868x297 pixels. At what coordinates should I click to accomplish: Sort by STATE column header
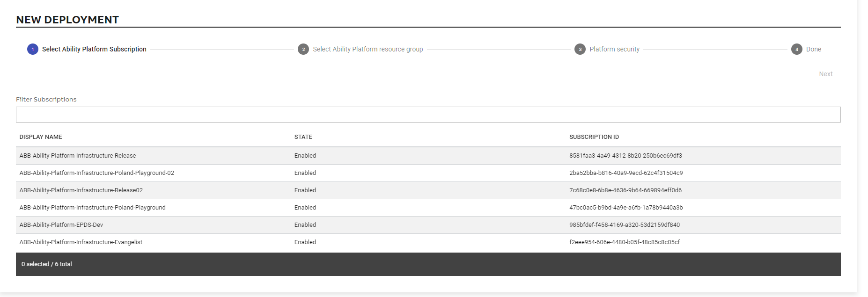303,137
